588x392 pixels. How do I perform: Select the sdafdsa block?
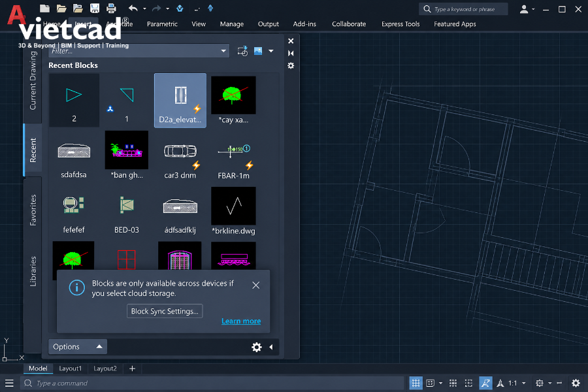coord(74,155)
